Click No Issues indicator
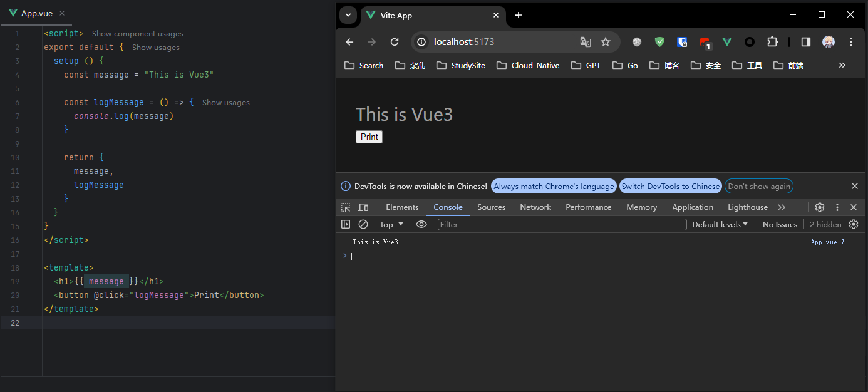This screenshot has width=868, height=392. [780, 224]
